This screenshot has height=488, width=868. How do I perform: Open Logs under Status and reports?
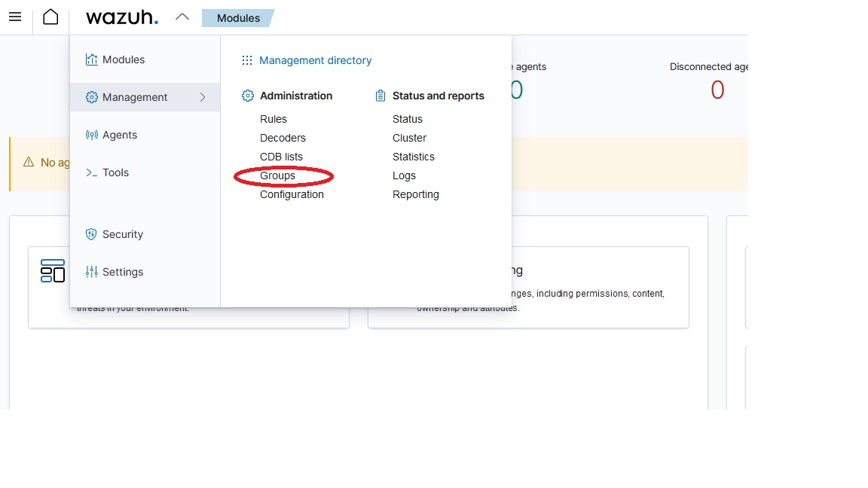tap(404, 175)
